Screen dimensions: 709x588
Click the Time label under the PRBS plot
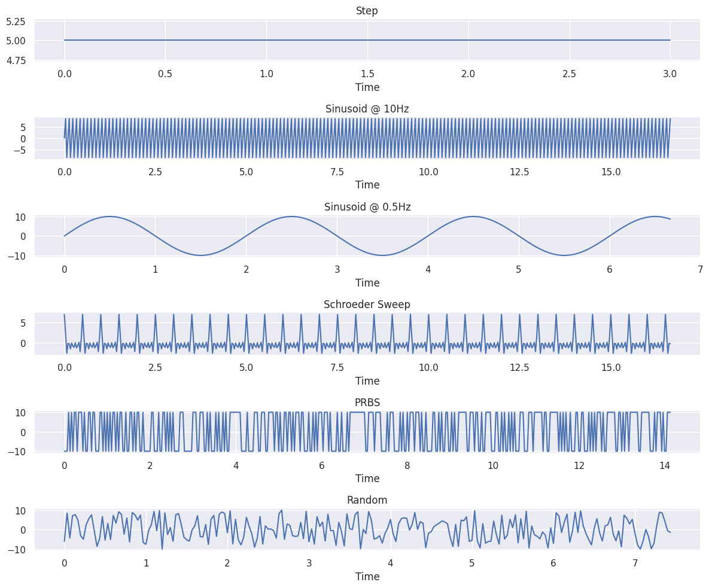tap(367, 479)
